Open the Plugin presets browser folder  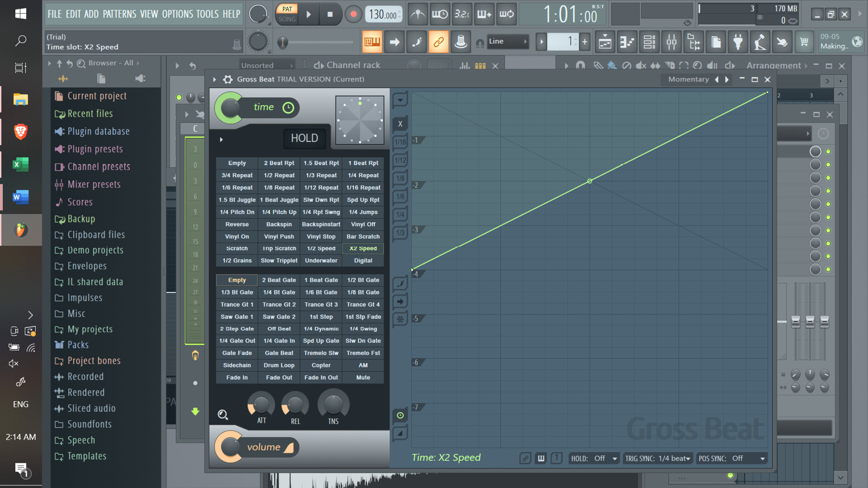tap(95, 149)
